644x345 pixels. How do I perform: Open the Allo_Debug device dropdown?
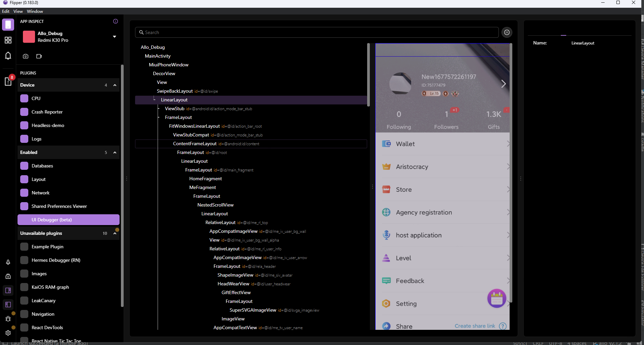[115, 37]
